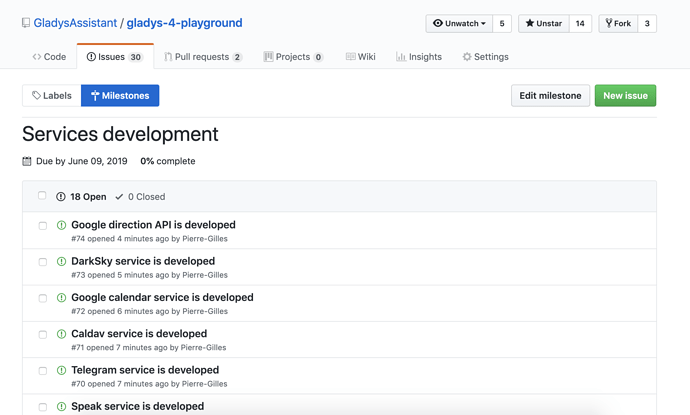Open the Code tab

(x=49, y=57)
